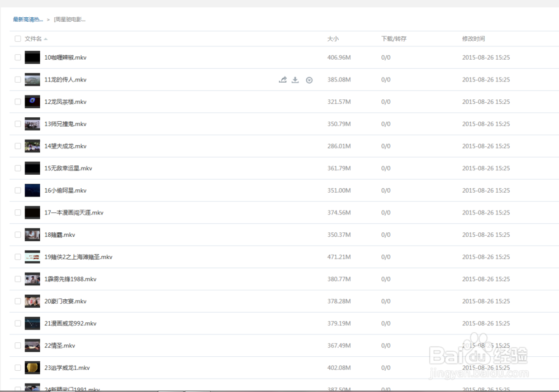Click the 23逃学威龙1.mkv thumbnail
This screenshot has height=392, width=559.
pyautogui.click(x=32, y=367)
